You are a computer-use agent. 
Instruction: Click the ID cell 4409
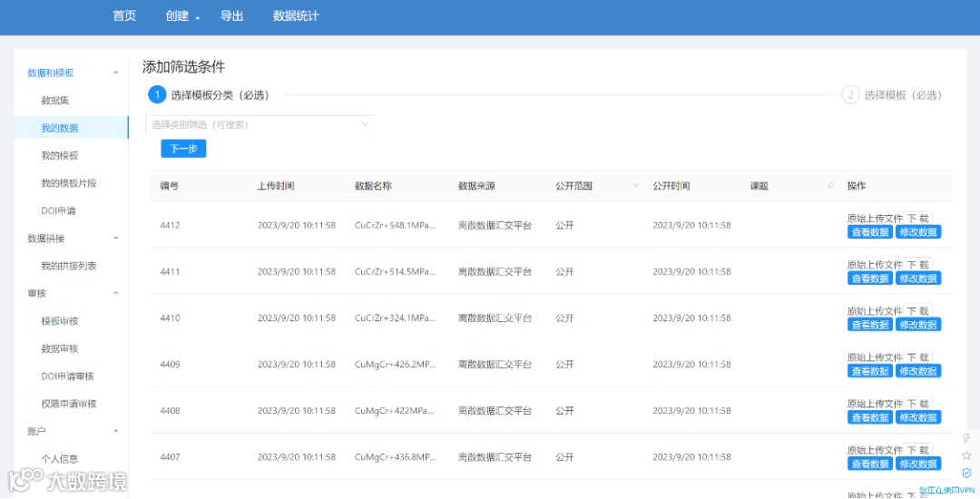tap(170, 364)
